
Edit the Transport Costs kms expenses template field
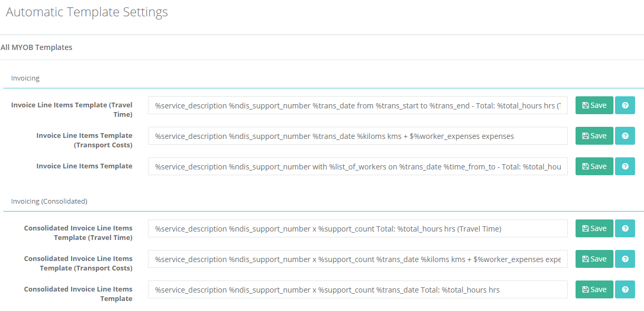tap(358, 136)
